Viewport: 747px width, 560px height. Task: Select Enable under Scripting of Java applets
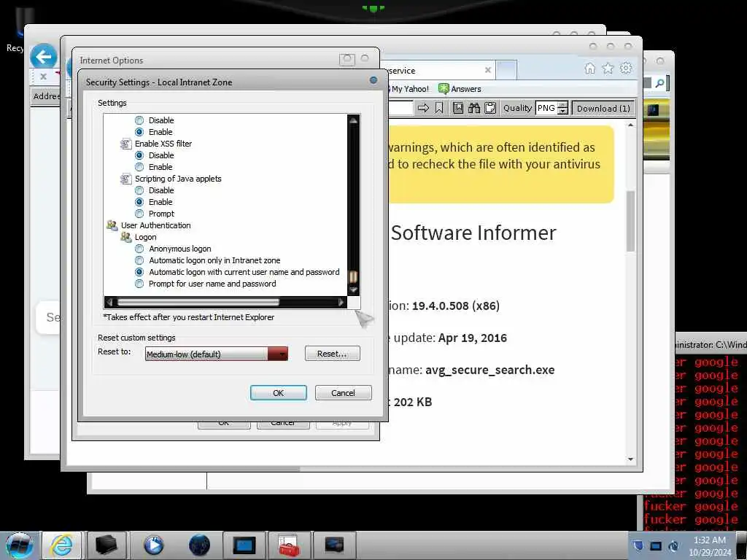tap(139, 202)
